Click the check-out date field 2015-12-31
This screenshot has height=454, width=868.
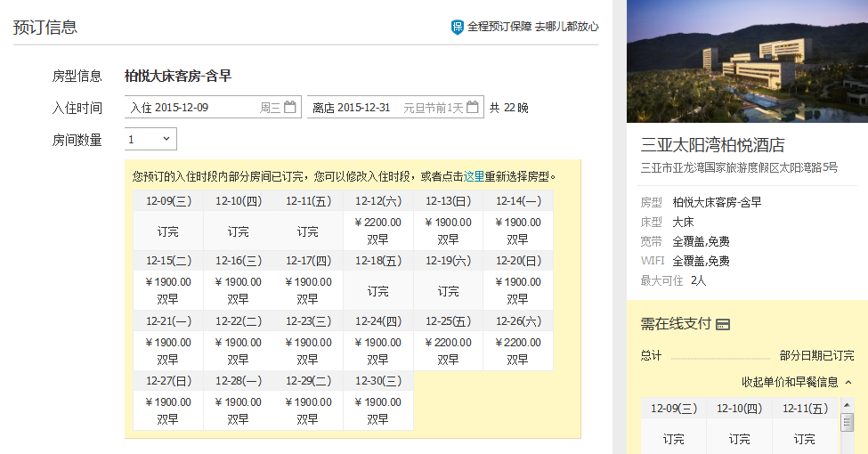pos(383,108)
